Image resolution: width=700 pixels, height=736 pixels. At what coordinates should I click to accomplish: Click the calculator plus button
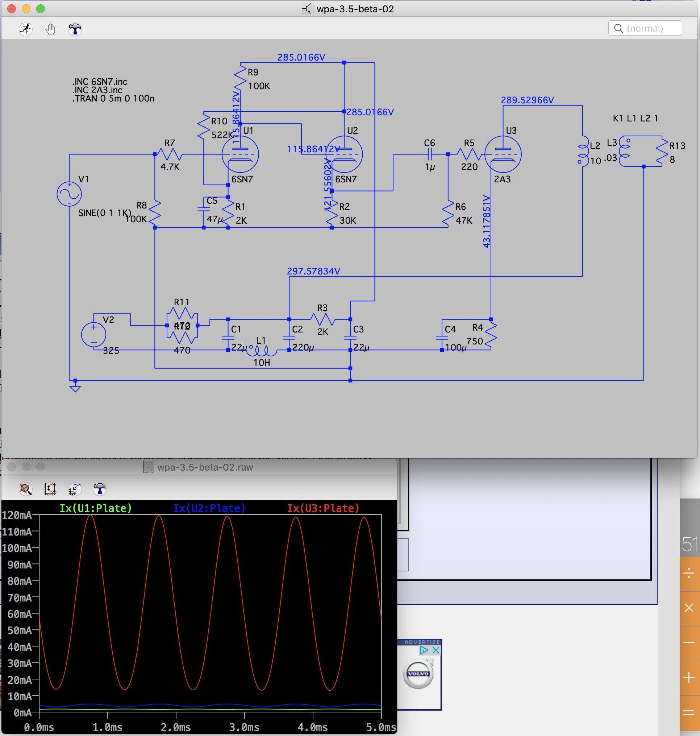pos(689,677)
